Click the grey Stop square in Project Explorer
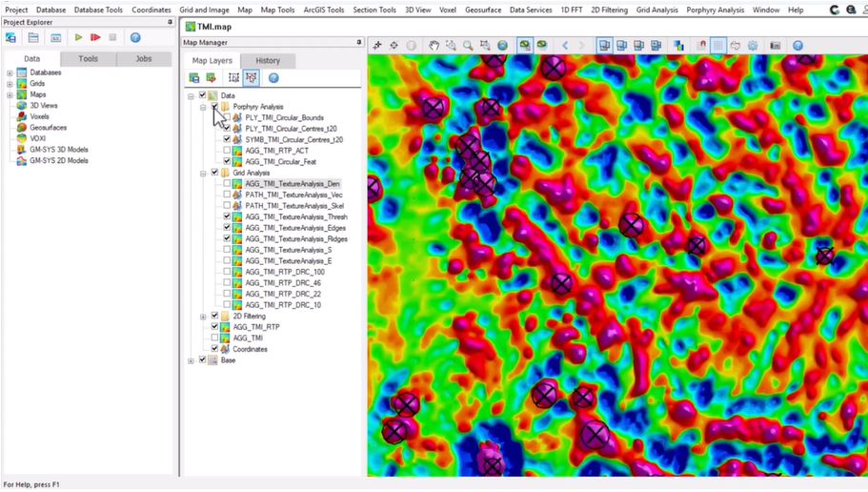Image resolution: width=868 pixels, height=492 pixels. [x=112, y=38]
